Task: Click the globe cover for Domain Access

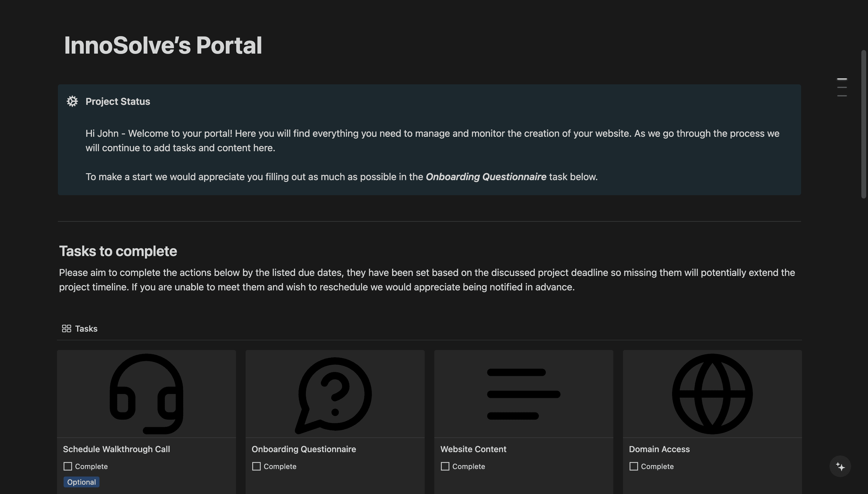Action: click(x=712, y=394)
